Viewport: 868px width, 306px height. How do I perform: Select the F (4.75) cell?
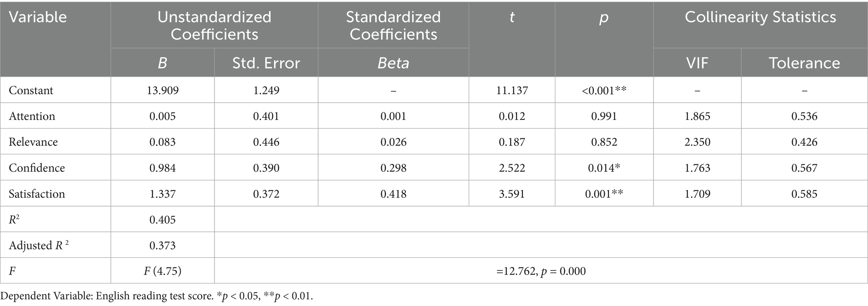click(162, 271)
